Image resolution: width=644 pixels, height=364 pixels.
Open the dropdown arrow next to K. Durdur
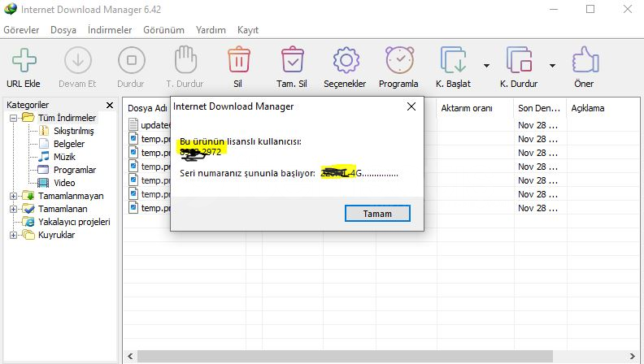click(x=552, y=66)
